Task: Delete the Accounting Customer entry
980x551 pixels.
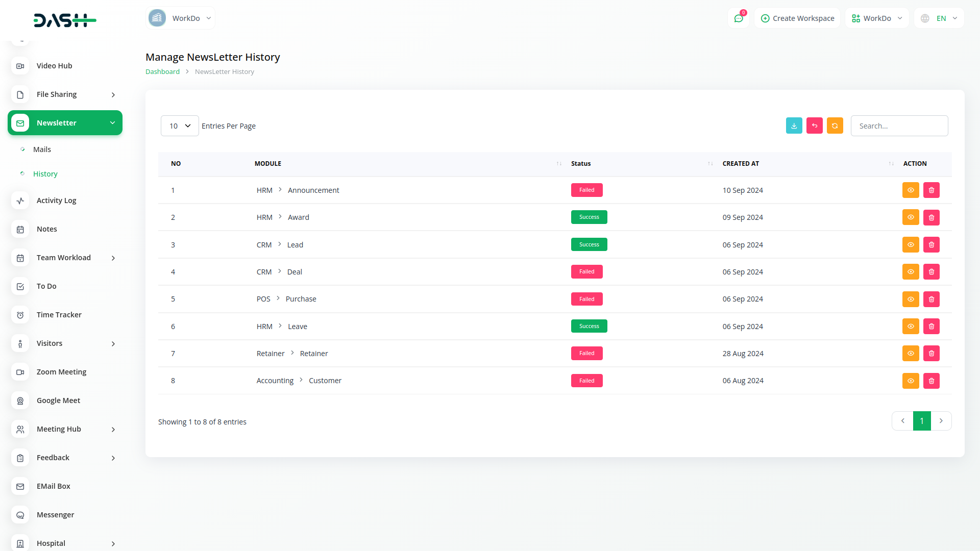Action: click(x=931, y=381)
